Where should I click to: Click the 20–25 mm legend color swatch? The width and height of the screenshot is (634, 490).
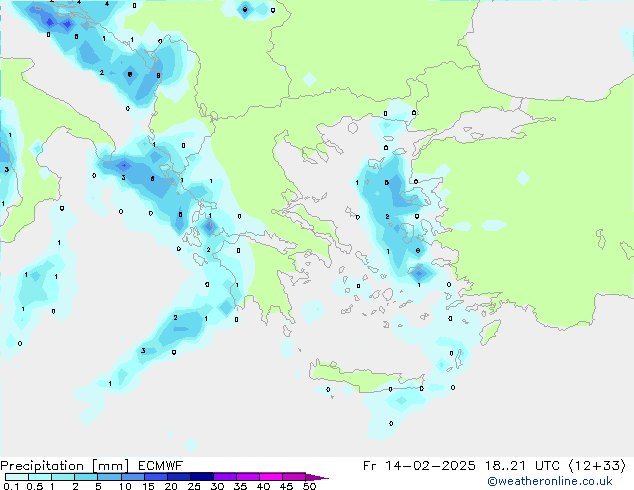[178, 477]
